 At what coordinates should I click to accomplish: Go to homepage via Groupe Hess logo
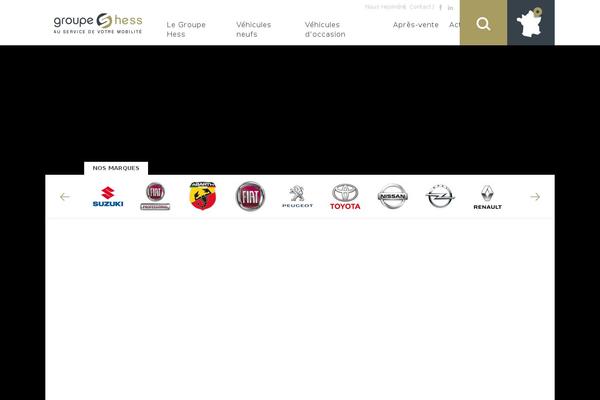98,24
